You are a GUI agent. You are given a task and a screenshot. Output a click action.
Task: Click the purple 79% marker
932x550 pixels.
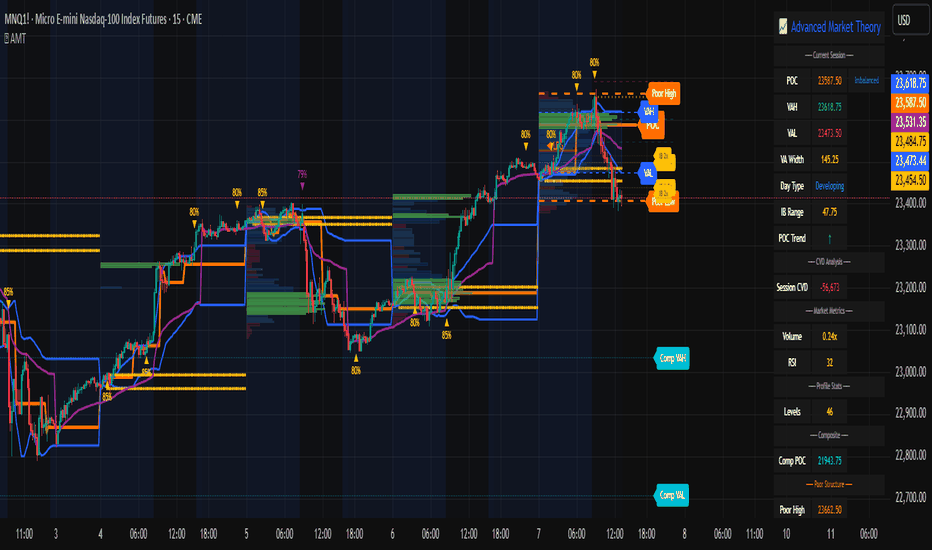pos(302,179)
